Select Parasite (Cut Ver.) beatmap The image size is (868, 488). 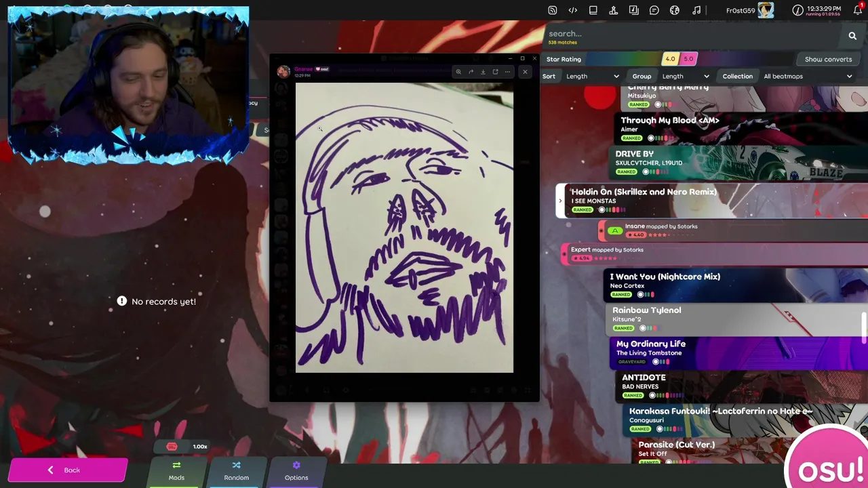[x=750, y=451]
